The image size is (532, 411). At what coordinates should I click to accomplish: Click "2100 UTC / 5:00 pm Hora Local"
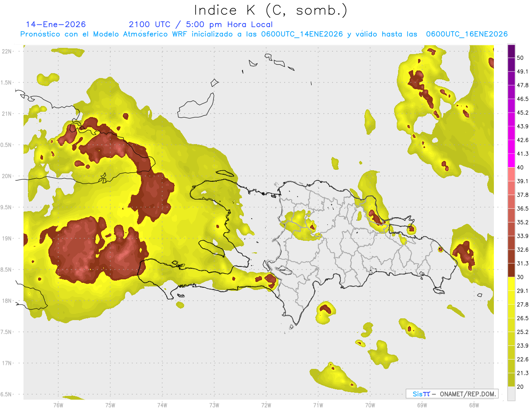point(201,24)
